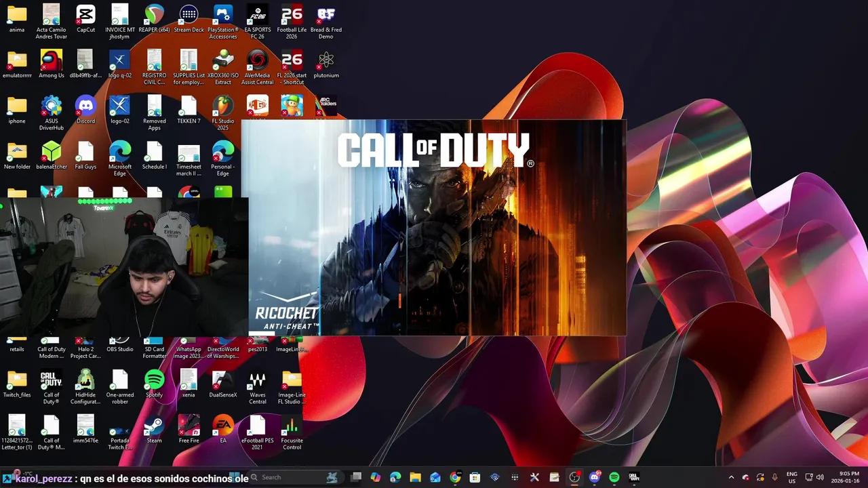Select the plutonium desktop icon
Screen dimensions: 868x488
tap(326, 64)
